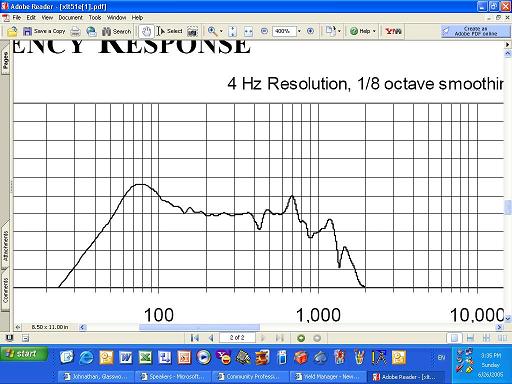Click the horizontal scrollbar thumb
Screen dimensions: 512x384
coord(199,327)
